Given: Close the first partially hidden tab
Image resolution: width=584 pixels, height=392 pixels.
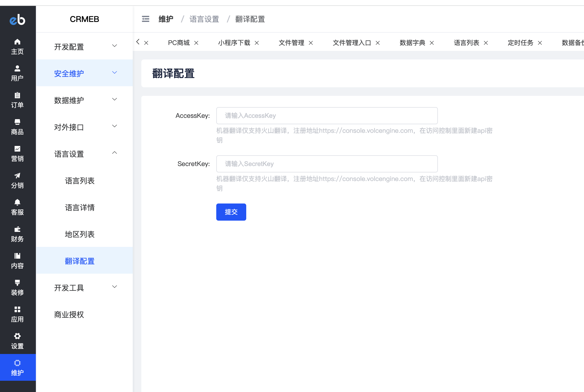Looking at the screenshot, I should tap(146, 43).
